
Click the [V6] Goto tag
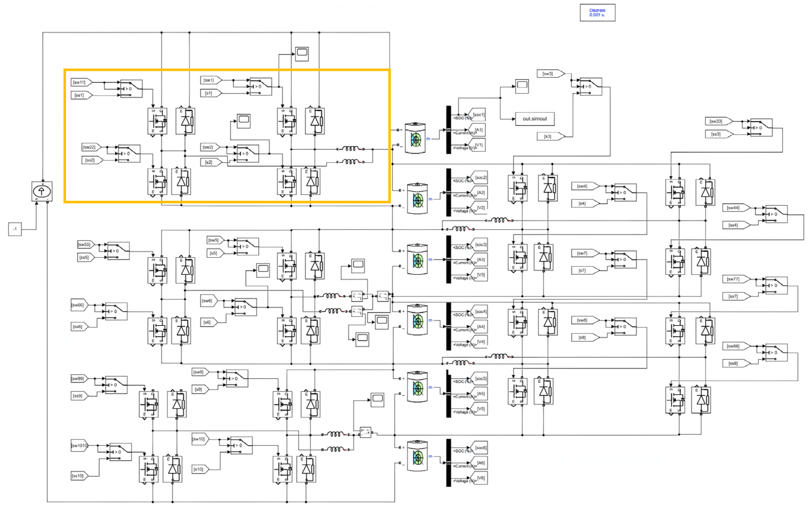click(481, 478)
